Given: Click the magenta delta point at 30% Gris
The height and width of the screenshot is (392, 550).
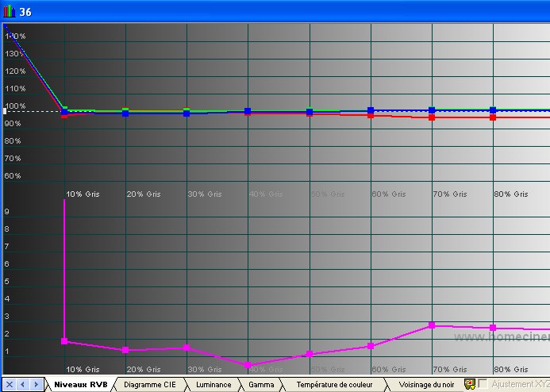Looking at the screenshot, I should point(187,348).
